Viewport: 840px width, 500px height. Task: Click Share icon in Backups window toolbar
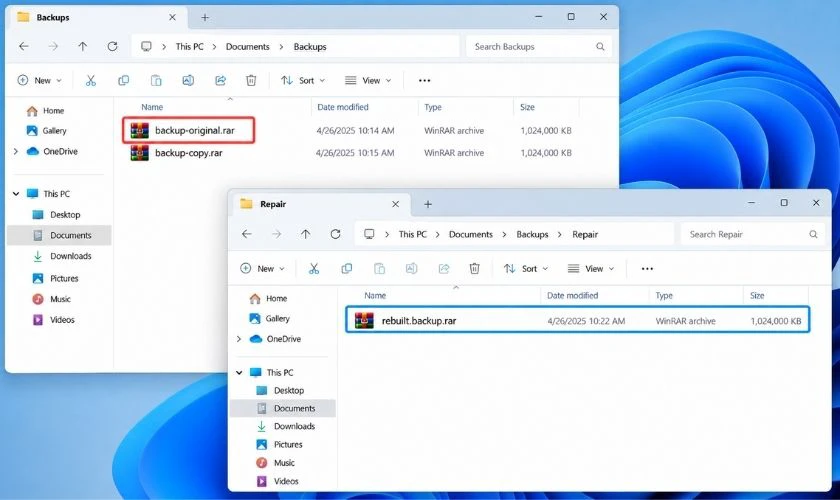click(220, 80)
